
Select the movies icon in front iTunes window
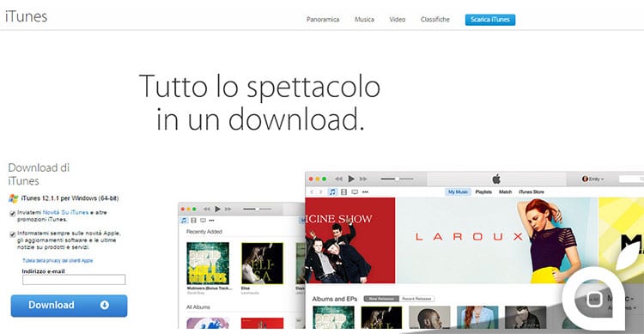coord(344,191)
